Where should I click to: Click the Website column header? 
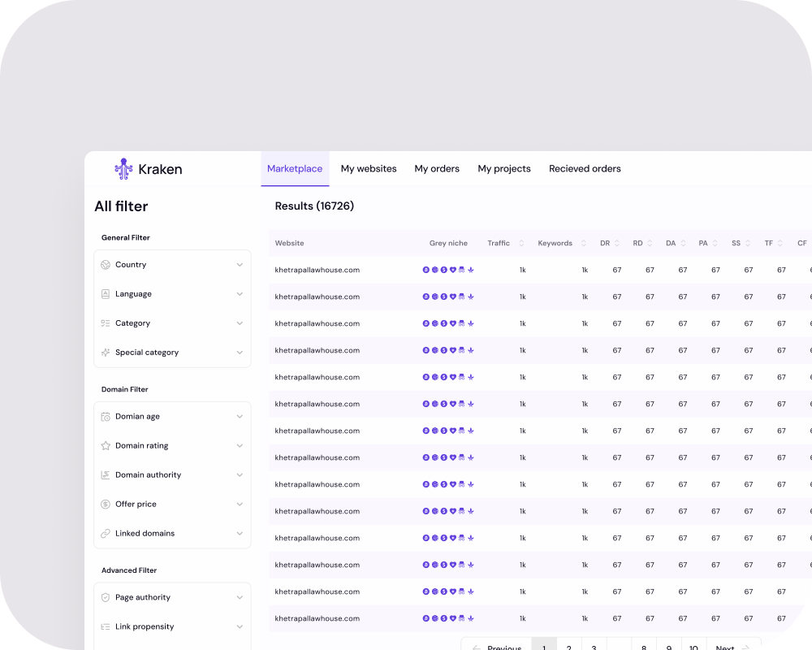[290, 243]
